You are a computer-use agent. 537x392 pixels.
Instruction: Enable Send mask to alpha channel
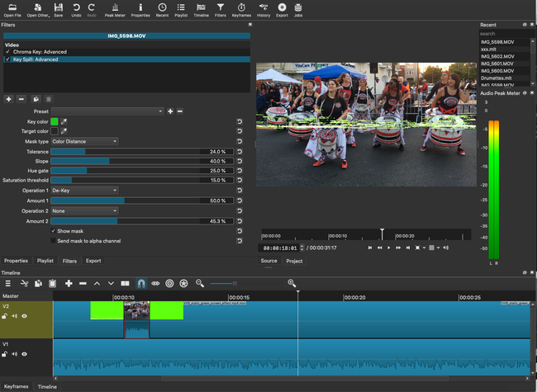(x=54, y=241)
